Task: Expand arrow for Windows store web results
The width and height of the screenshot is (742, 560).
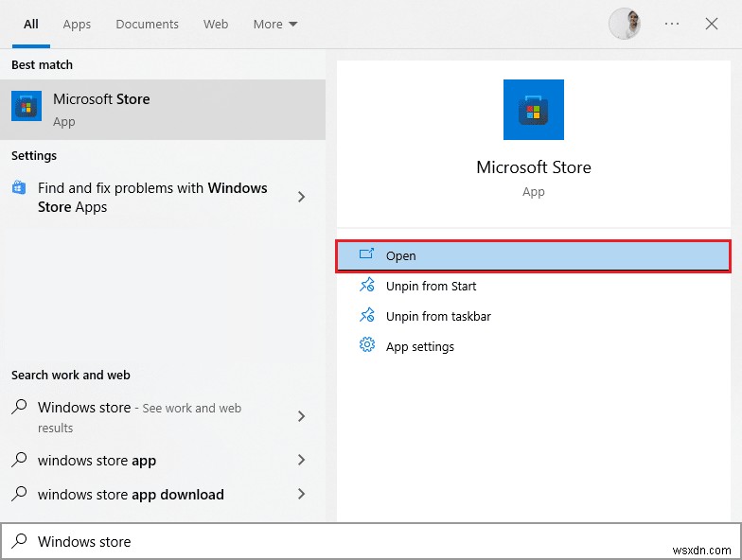Action: pyautogui.click(x=302, y=416)
